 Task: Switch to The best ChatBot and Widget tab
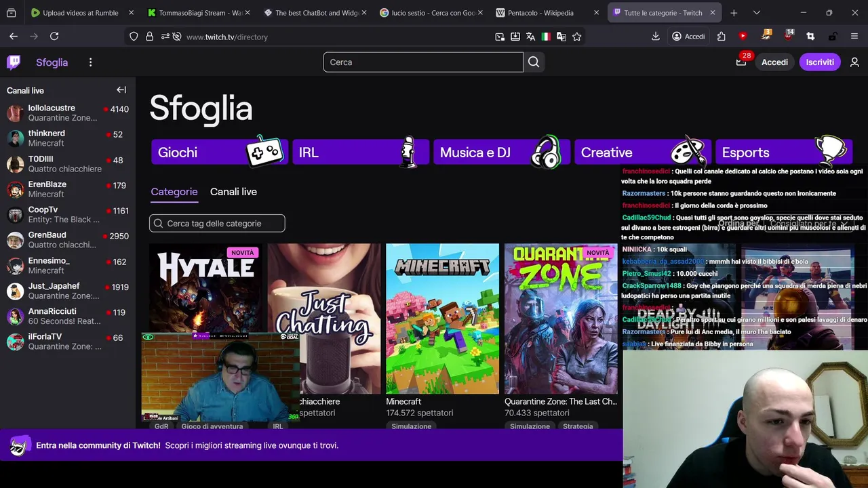[316, 13]
